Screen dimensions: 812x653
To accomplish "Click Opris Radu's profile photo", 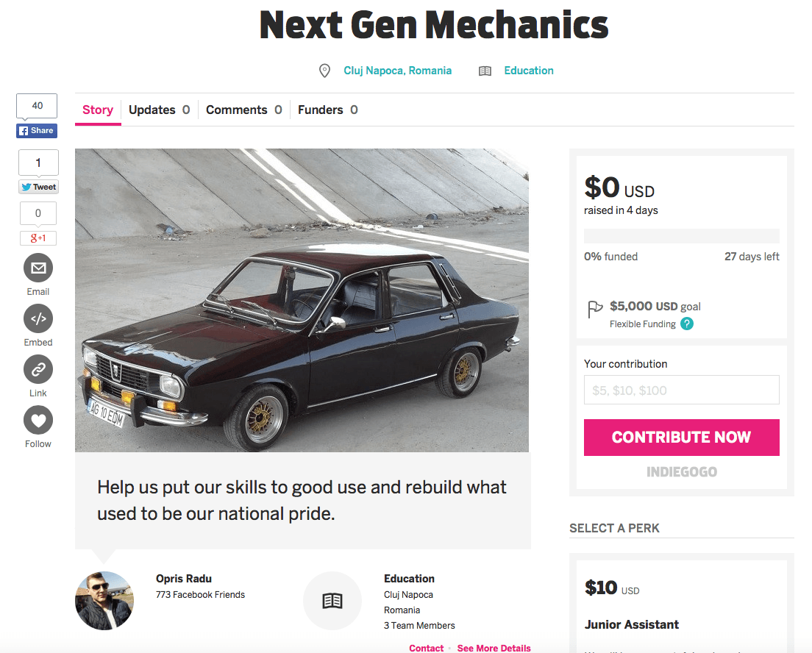I will point(104,601).
